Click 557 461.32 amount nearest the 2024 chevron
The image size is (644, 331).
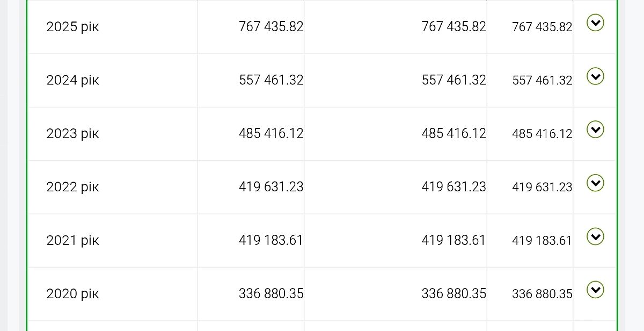(542, 81)
